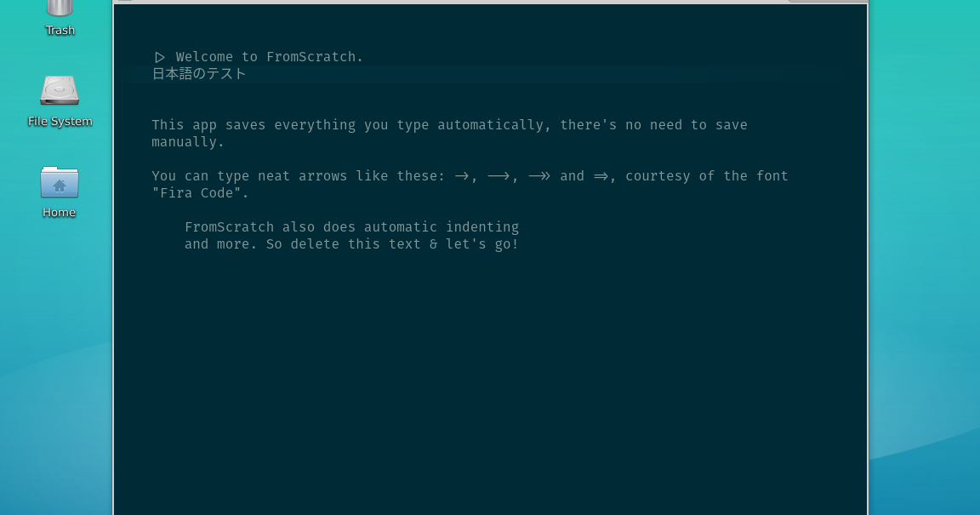Click the FromScratch window title bar
Screen dimensions: 980x515
[x=490, y=3]
